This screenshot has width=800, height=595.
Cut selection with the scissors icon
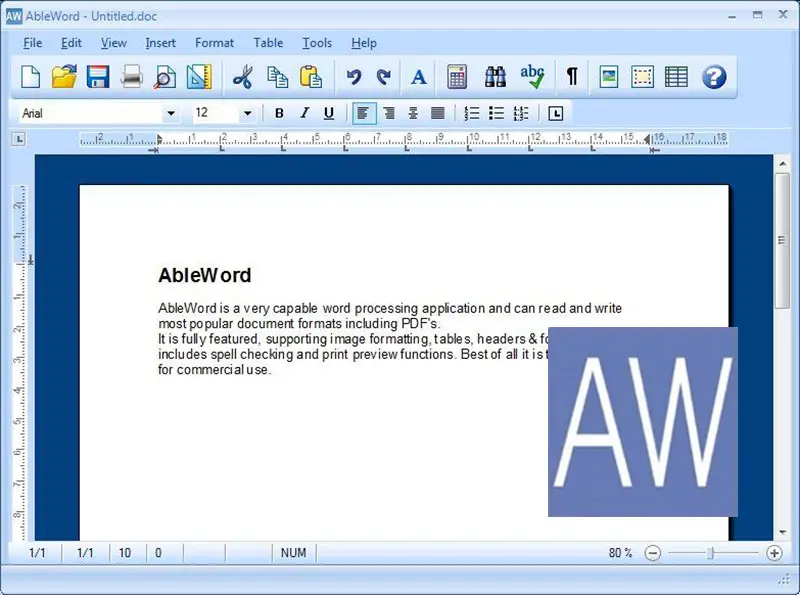tap(243, 77)
